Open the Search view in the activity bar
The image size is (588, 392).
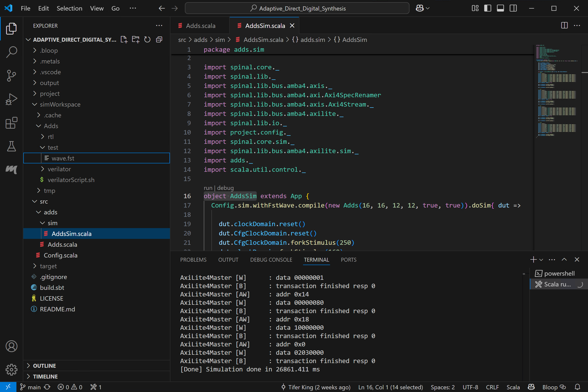[x=11, y=52]
